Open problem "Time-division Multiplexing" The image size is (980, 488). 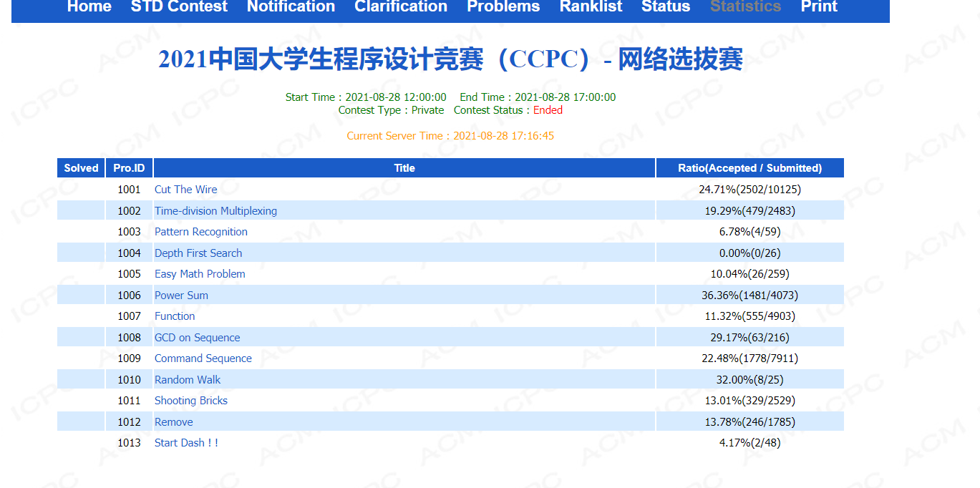pyautogui.click(x=215, y=210)
